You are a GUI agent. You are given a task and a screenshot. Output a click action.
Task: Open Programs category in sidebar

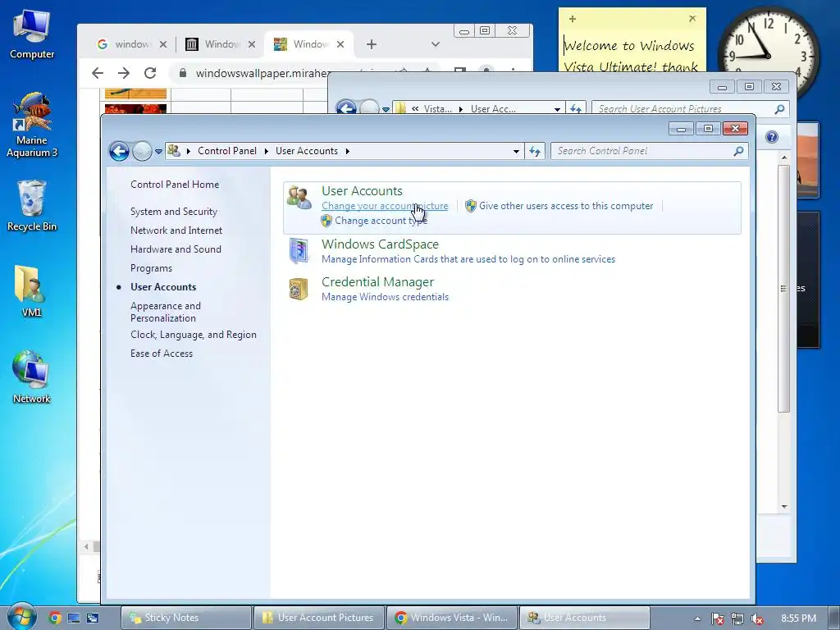[x=151, y=268]
